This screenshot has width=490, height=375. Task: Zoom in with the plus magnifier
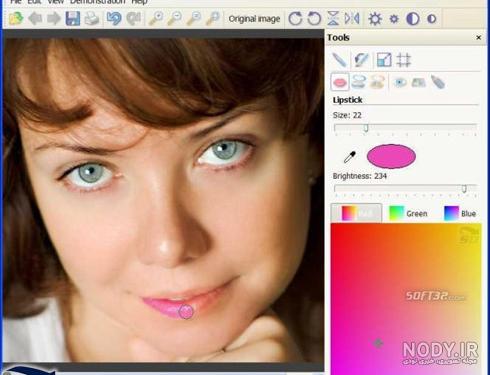tap(156, 18)
